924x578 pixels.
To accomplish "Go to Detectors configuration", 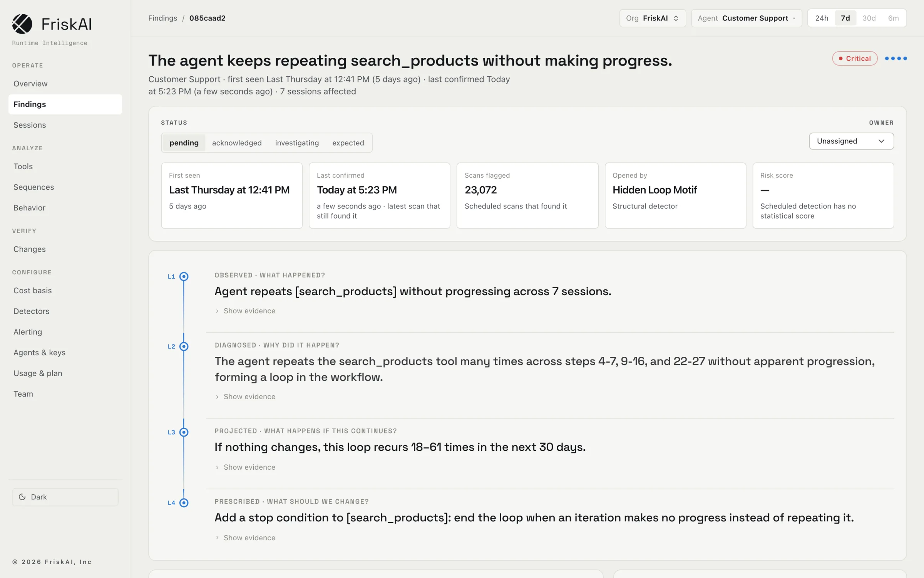I will (65, 311).
